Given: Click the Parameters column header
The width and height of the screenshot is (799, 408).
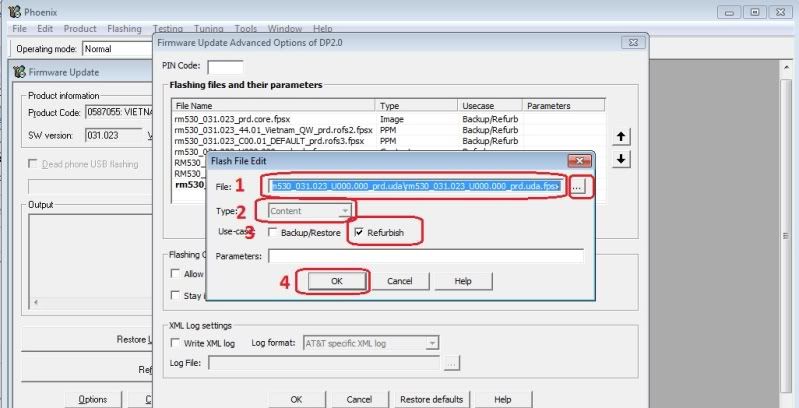Looking at the screenshot, I should click(564, 105).
